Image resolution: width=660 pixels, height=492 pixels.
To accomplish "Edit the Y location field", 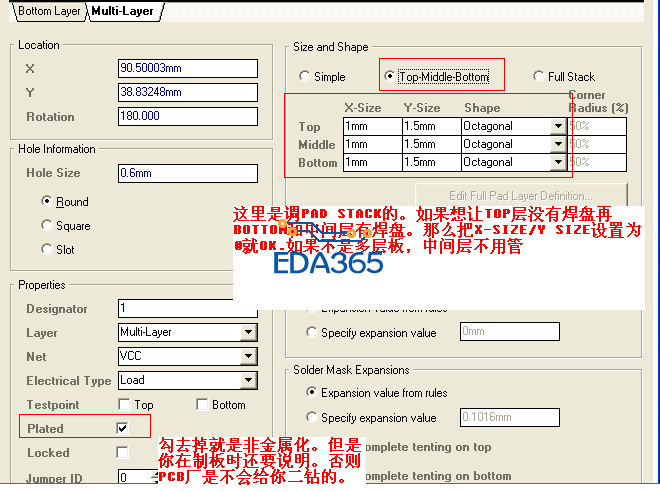I will [x=188, y=92].
